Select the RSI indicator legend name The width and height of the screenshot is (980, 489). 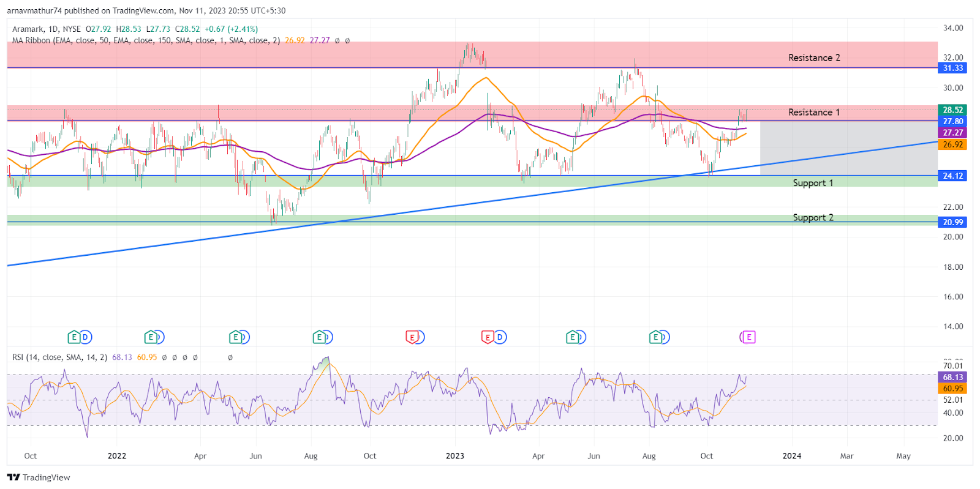(59, 357)
